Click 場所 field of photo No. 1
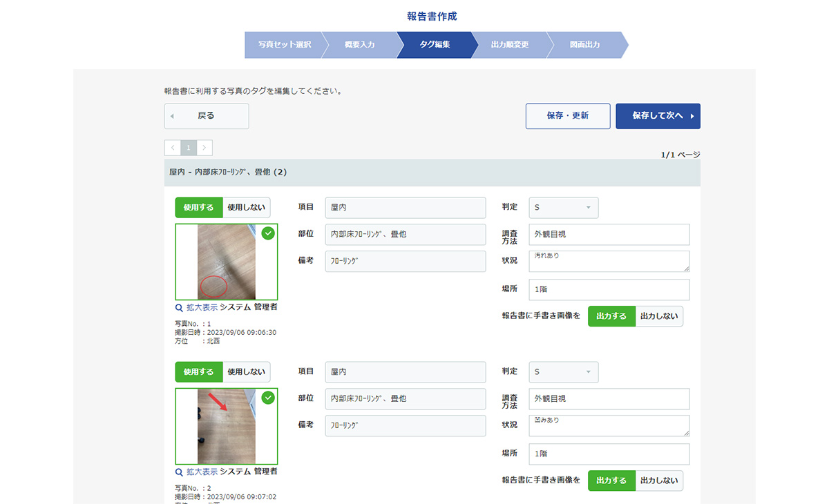The image size is (829, 504). point(609,290)
